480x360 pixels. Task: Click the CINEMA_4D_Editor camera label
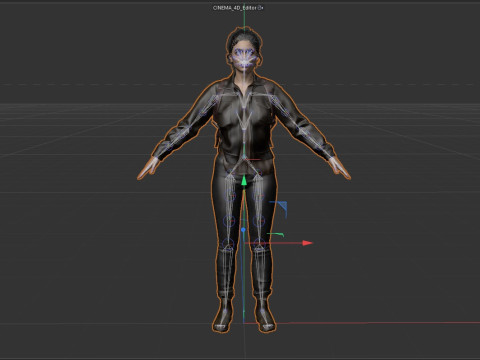click(235, 8)
